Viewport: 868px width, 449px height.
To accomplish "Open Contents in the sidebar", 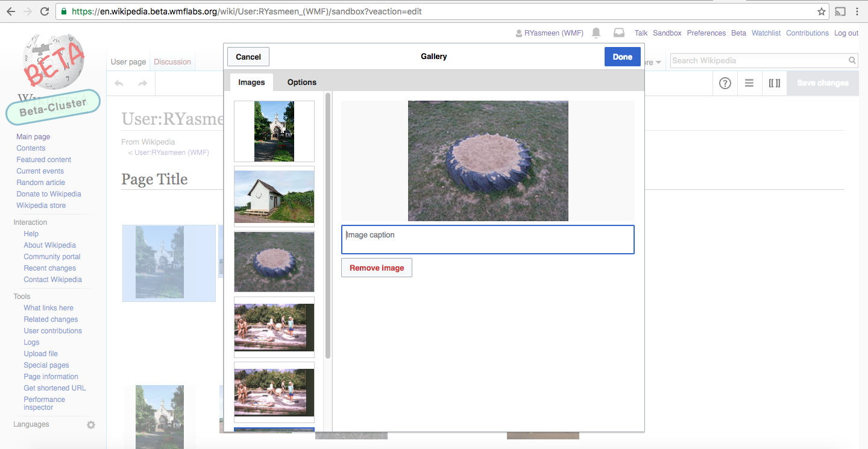I will click(31, 148).
